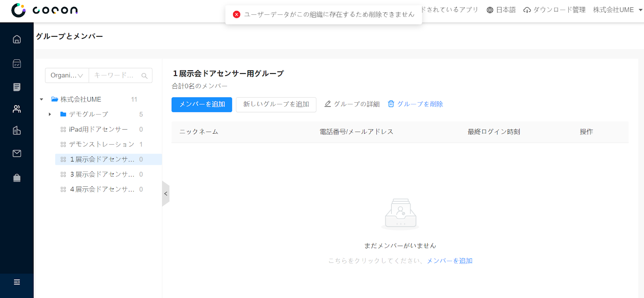The height and width of the screenshot is (298, 644).
Task: Expand the デモグループ tree node
Action: pos(50,114)
